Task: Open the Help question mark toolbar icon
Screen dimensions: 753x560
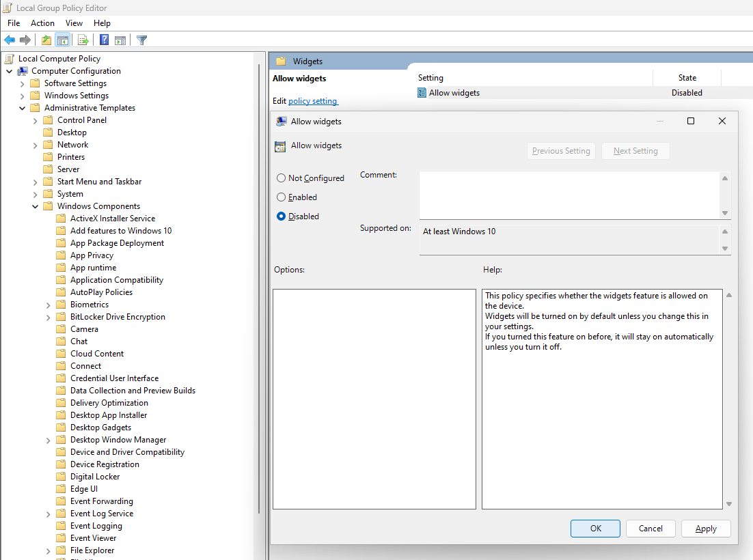Action: (x=105, y=40)
